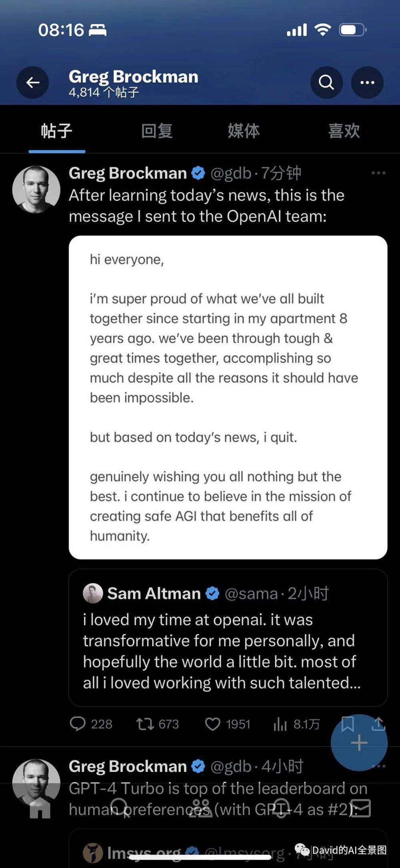400x868 pixels.
Task: Tap the reply icon with 228 comments
Action: pyautogui.click(x=78, y=724)
